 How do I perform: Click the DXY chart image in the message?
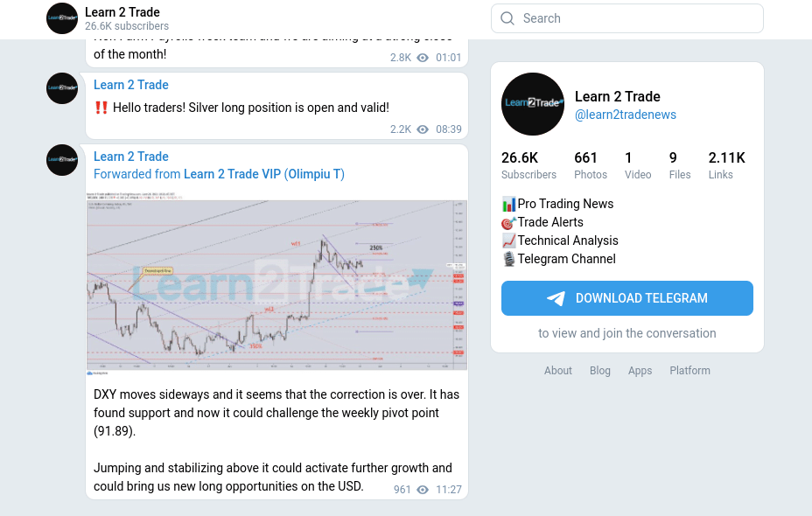[276, 284]
